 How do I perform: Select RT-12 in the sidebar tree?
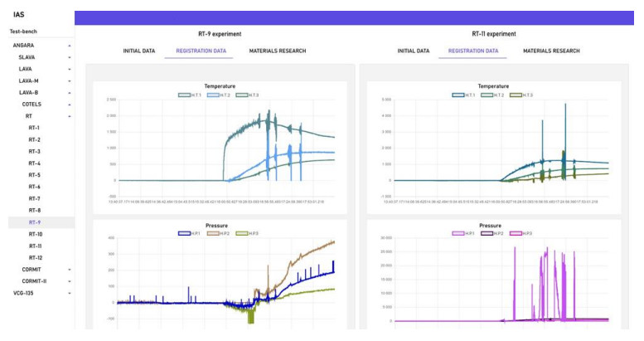point(35,257)
